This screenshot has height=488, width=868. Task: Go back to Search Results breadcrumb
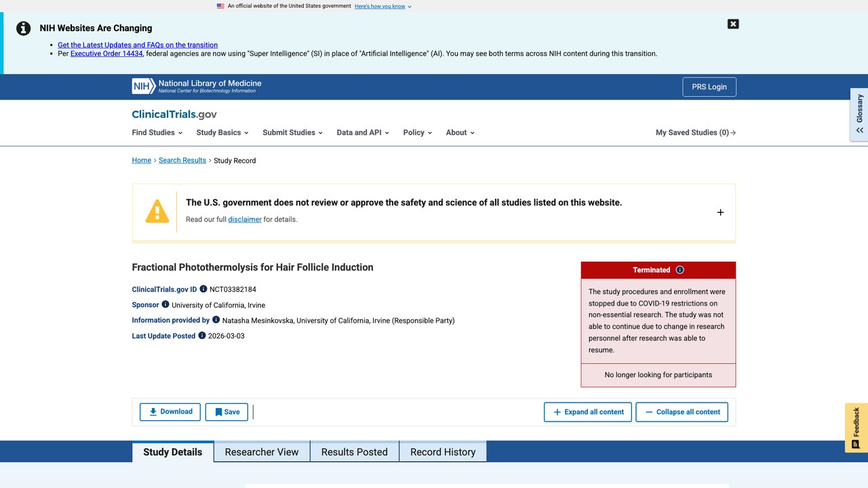point(182,161)
